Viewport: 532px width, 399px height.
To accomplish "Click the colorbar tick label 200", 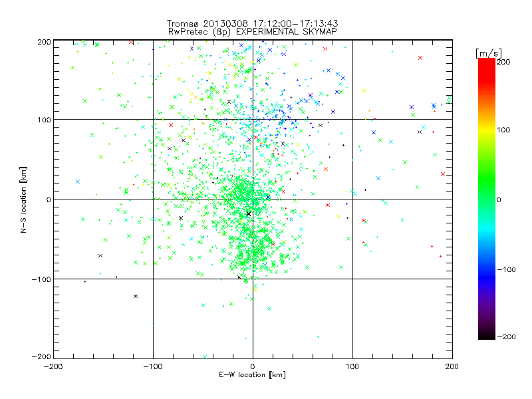I will (x=503, y=62).
